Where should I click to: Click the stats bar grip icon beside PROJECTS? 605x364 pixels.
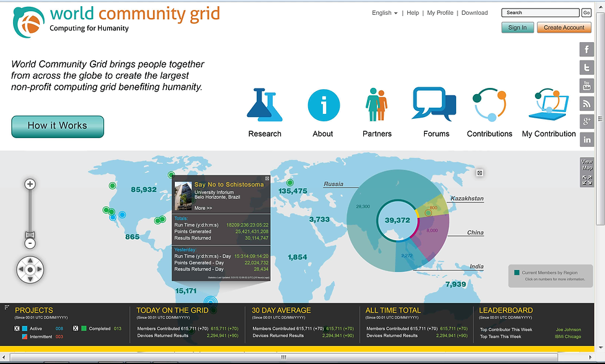point(7,307)
